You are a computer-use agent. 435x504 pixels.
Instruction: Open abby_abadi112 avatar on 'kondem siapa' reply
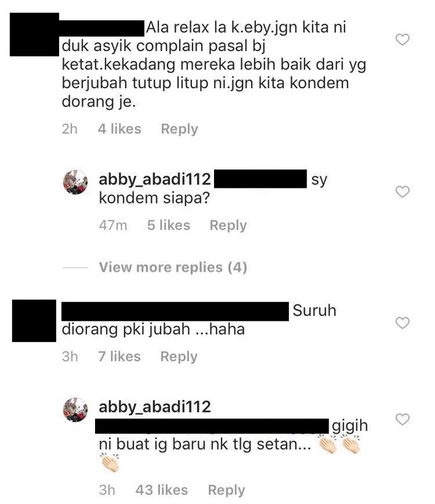(x=75, y=182)
